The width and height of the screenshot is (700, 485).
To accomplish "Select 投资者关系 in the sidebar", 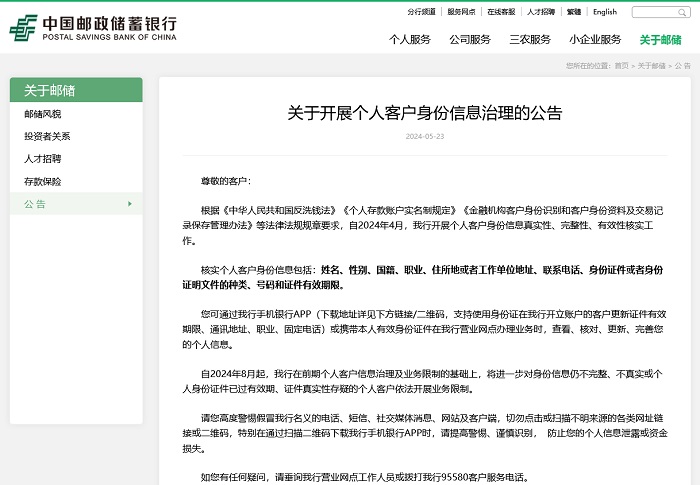I will [47, 136].
